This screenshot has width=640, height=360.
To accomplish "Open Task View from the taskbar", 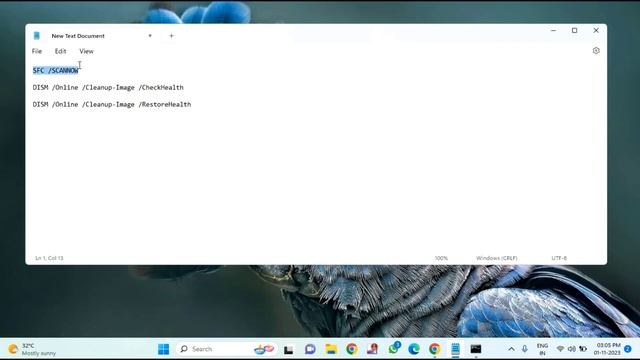I will [289, 349].
